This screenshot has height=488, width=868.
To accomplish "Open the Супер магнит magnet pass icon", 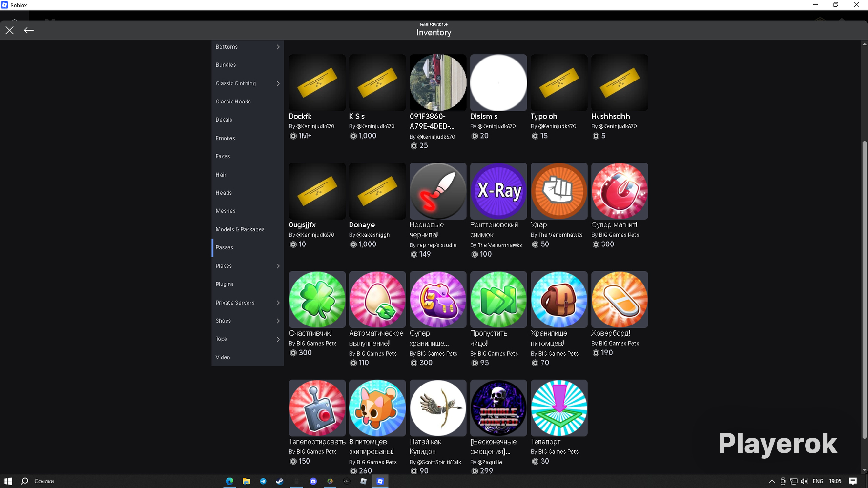I will [x=620, y=191].
